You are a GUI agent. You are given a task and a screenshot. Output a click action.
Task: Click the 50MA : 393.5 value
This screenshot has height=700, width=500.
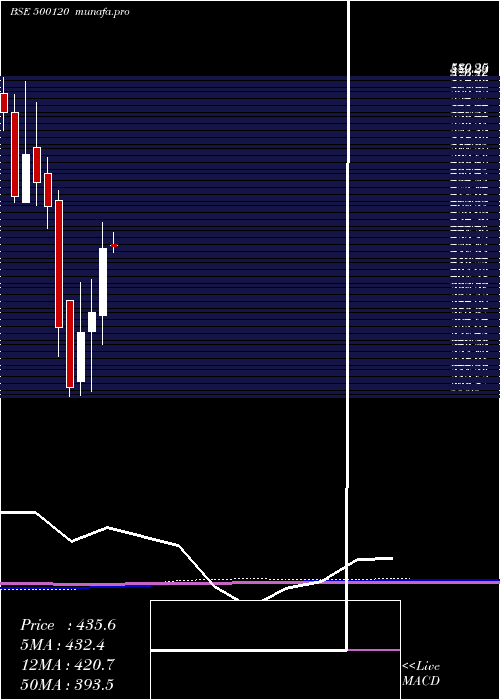[x=67, y=684]
